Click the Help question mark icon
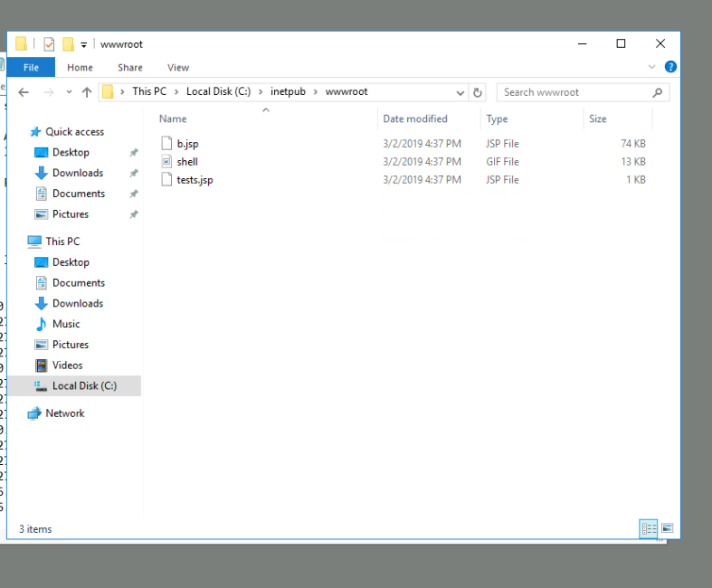Screen dimensions: 712x588 pos(670,67)
